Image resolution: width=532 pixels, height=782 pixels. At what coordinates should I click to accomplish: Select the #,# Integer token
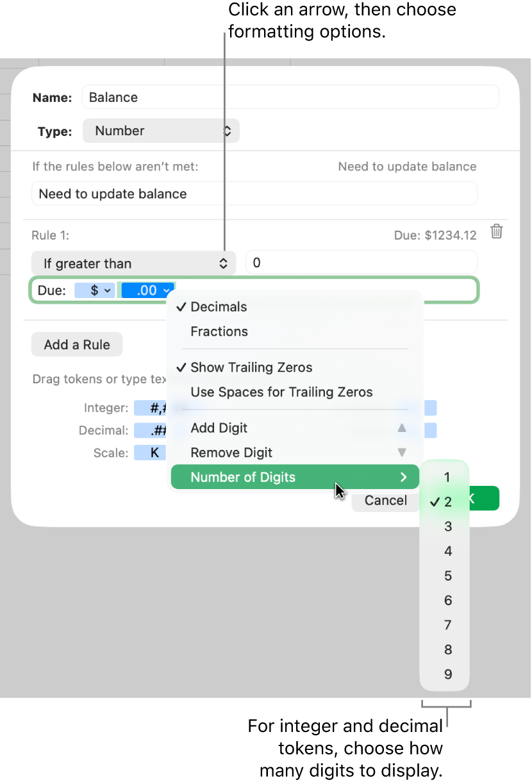click(x=154, y=408)
